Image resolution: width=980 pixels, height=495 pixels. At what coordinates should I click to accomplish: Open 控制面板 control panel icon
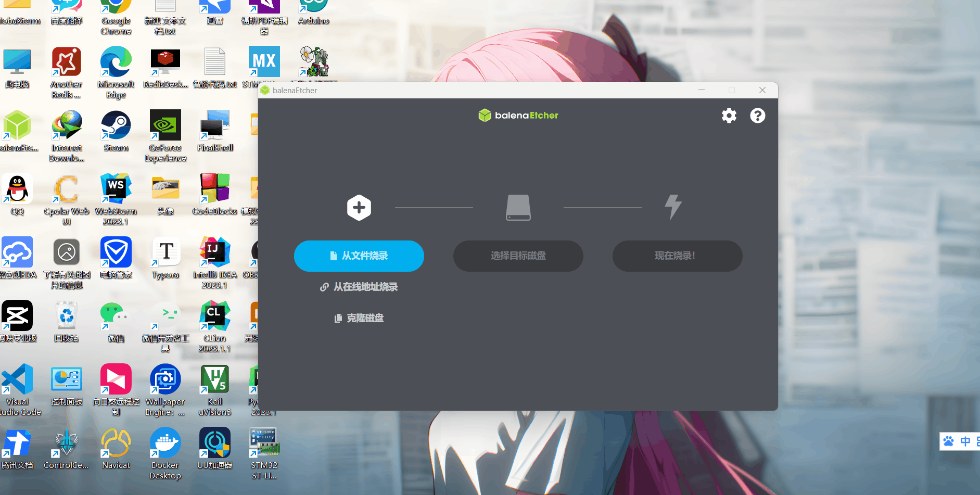(x=67, y=385)
